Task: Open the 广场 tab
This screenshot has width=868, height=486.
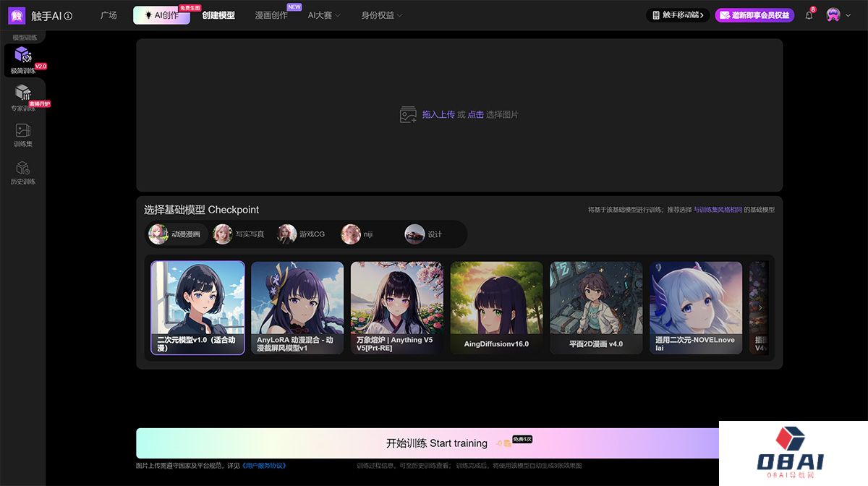Action: coord(109,15)
